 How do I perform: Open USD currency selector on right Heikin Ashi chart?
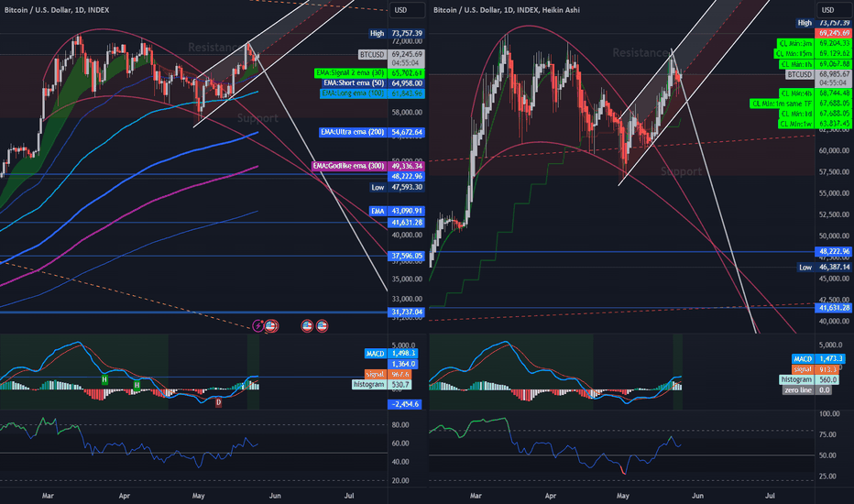pyautogui.click(x=833, y=10)
